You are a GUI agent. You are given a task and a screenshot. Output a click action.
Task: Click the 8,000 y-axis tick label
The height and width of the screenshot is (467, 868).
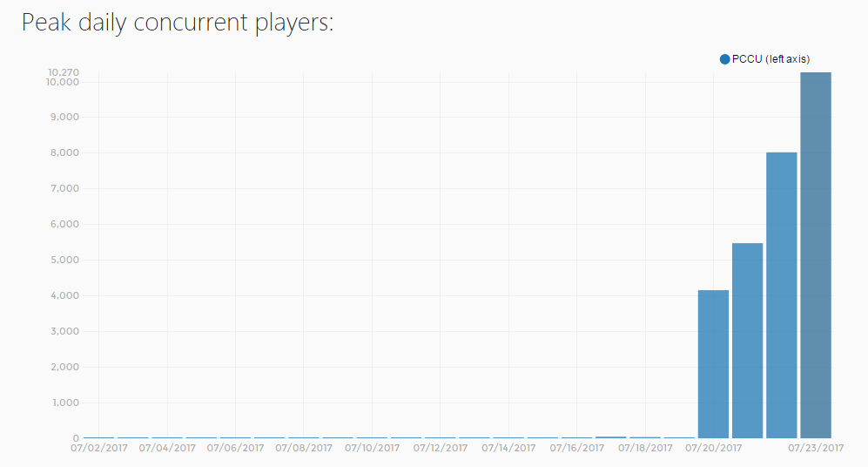click(x=64, y=152)
